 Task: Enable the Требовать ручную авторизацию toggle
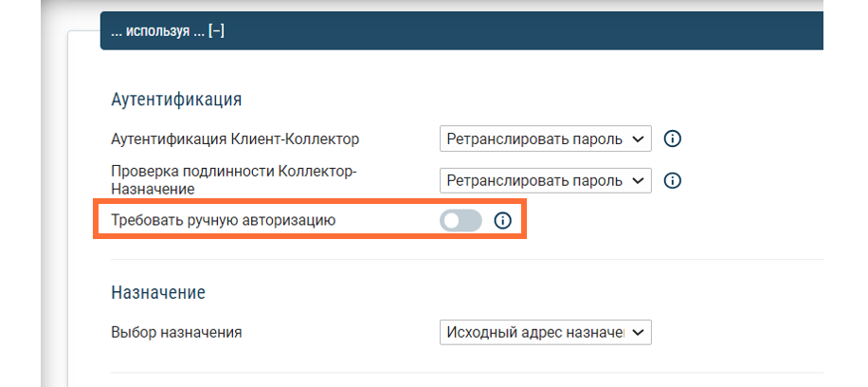coord(461,221)
